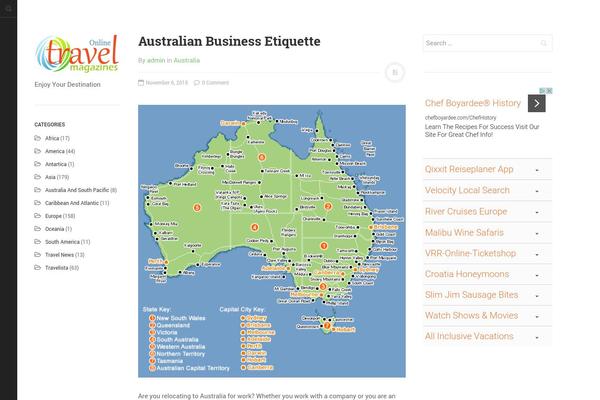This screenshot has width=600, height=400.
Task: Focus the Search input field
Action: point(488,43)
